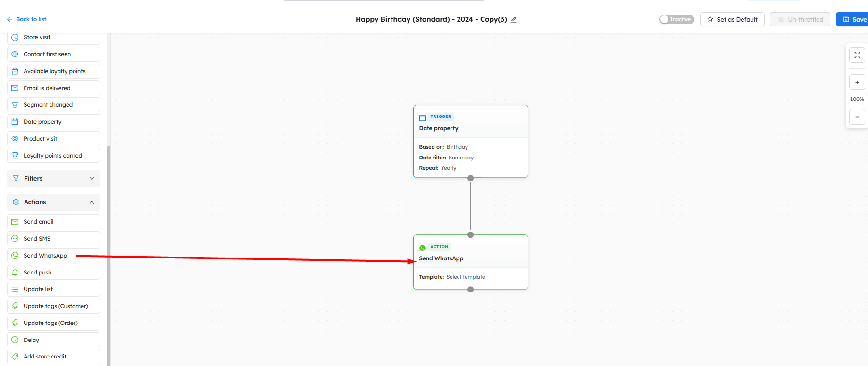Zoom out with the minus button
Viewport: 868px width, 366px height.
(x=857, y=117)
